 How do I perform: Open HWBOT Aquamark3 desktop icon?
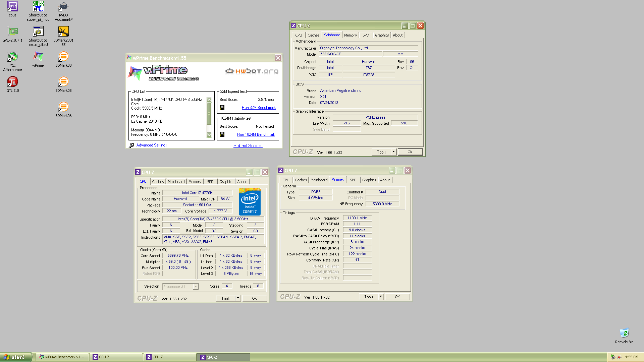click(x=63, y=11)
